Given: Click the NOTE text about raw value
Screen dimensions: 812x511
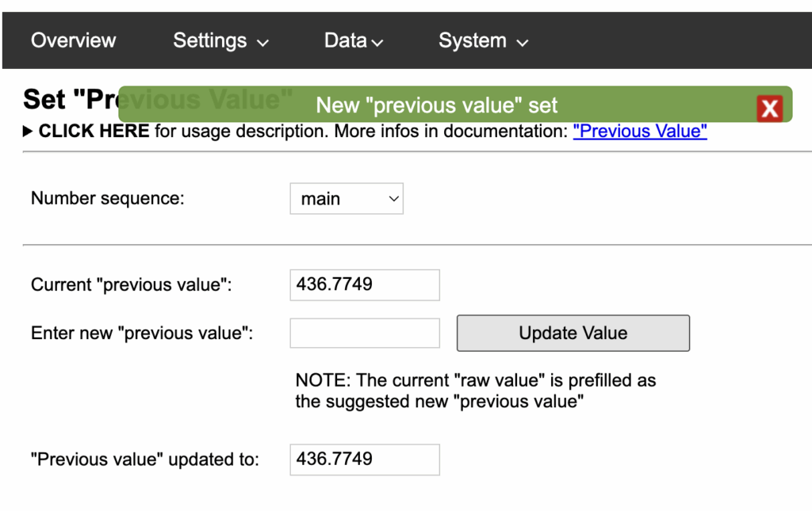Looking at the screenshot, I should 475,391.
